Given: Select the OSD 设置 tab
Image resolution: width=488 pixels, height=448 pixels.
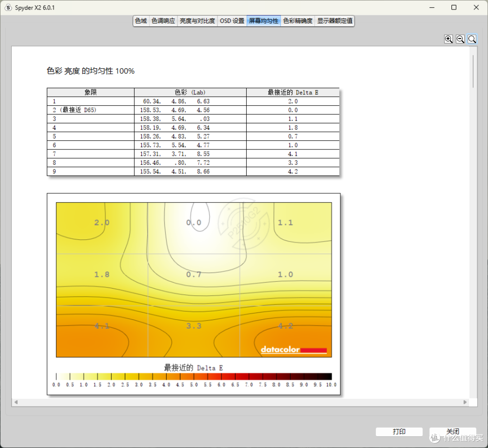Looking at the screenshot, I should 232,21.
